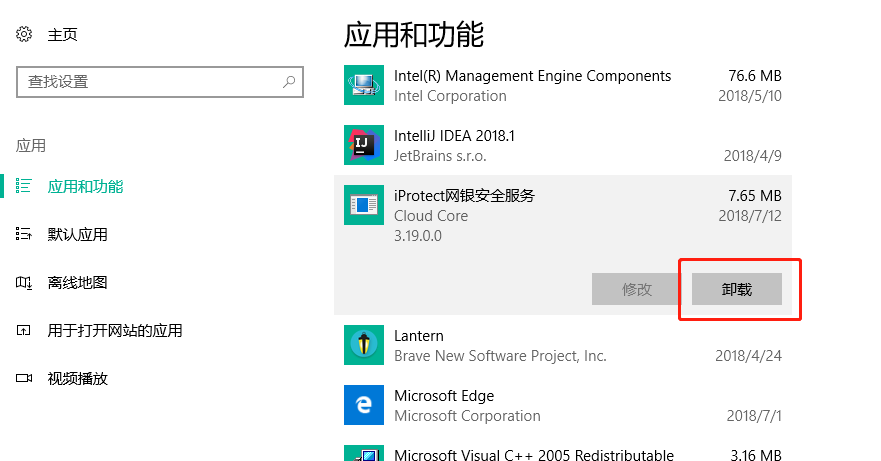
Task: Select Microsoft Visual C++ 2005 Redistributable entry
Action: [x=563, y=453]
